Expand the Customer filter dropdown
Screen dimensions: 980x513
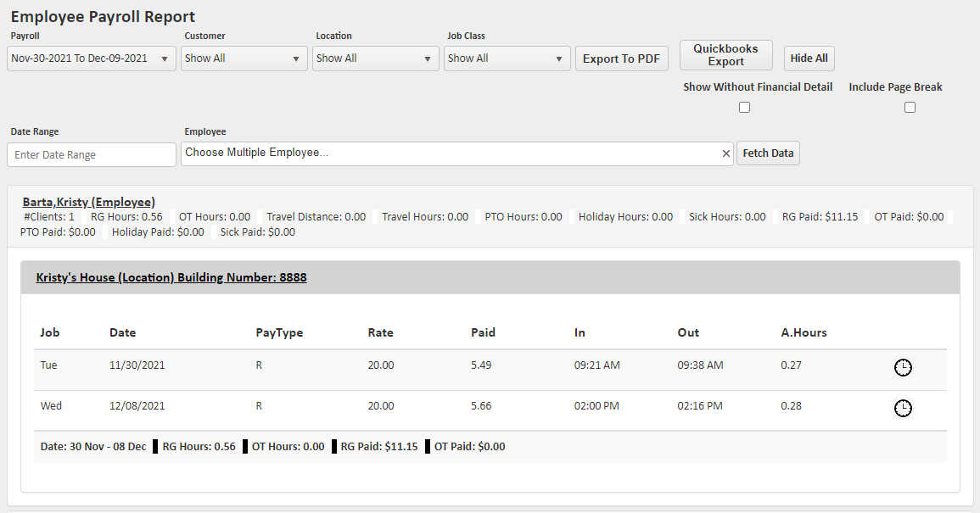(243, 59)
